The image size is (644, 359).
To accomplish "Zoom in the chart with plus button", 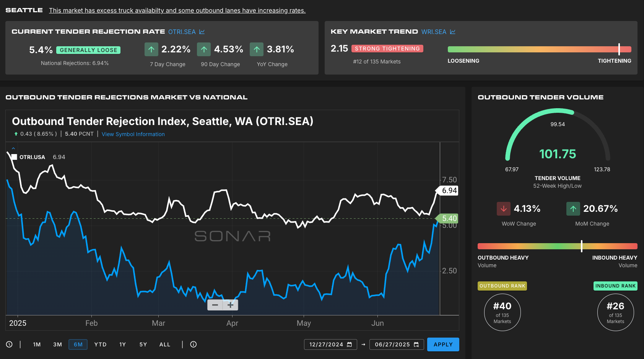I will pos(231,305).
